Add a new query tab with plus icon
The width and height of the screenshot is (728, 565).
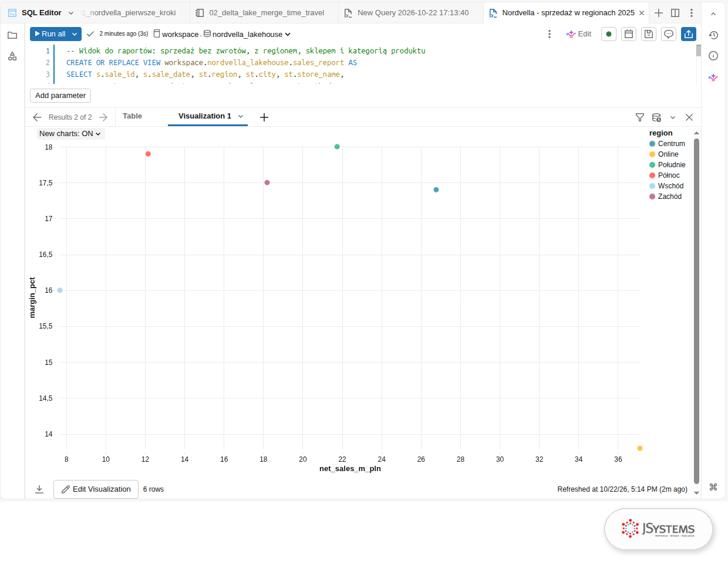(x=659, y=13)
